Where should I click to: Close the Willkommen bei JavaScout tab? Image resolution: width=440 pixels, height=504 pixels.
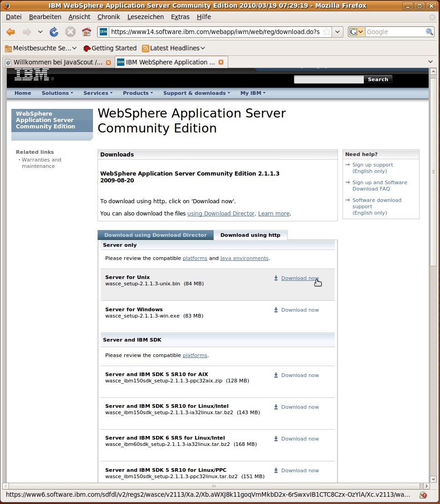(108, 62)
